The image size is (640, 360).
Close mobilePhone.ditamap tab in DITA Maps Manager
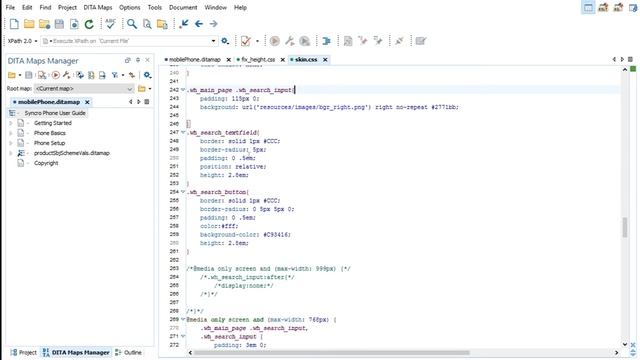click(87, 102)
